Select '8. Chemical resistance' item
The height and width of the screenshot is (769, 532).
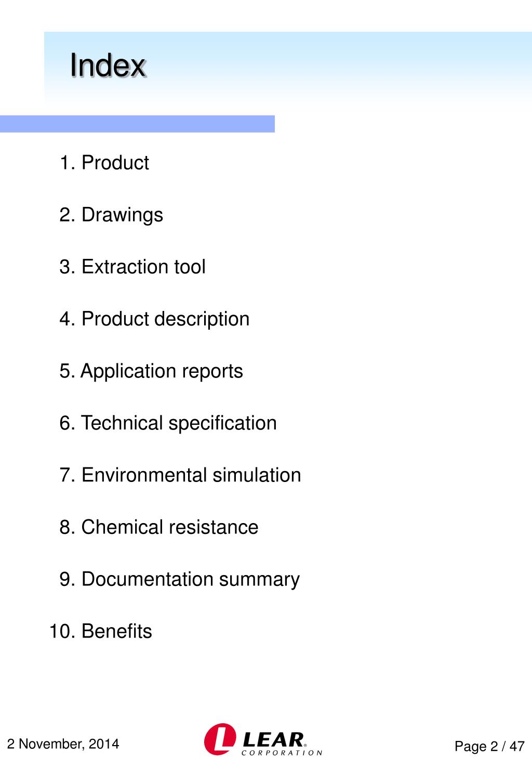pos(159,527)
